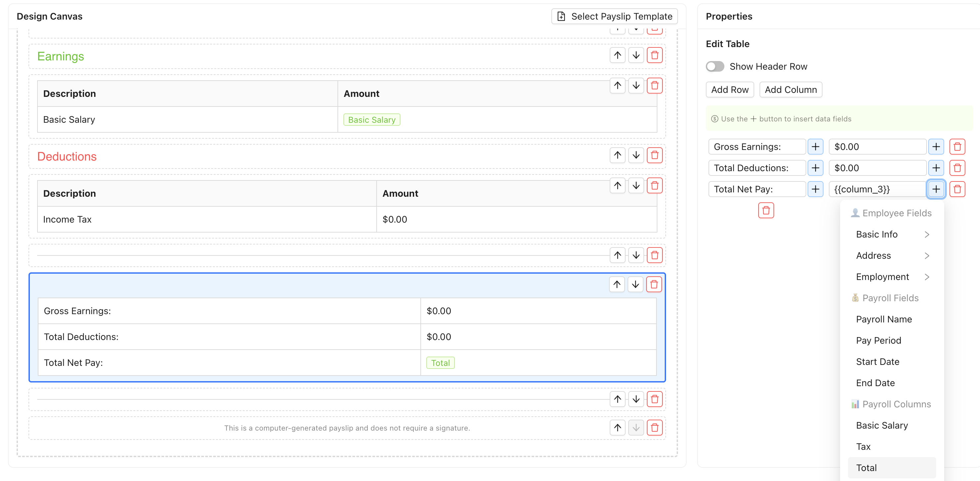Open Select Payslip Template
The height and width of the screenshot is (481, 980).
(x=614, y=16)
